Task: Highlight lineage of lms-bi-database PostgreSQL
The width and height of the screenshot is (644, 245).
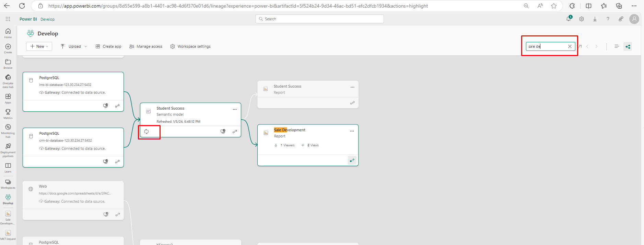Action: (117, 106)
